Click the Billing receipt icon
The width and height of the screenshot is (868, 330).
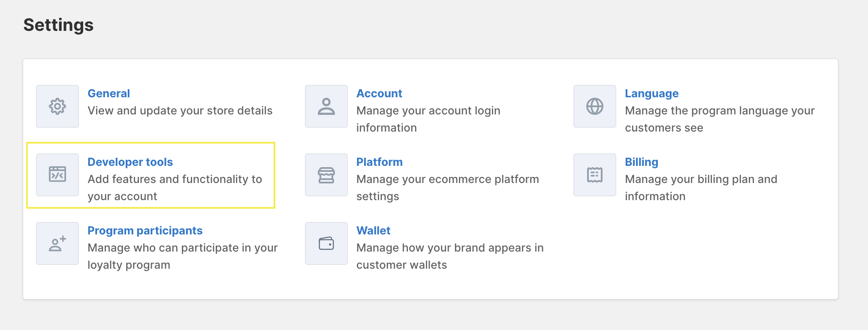pyautogui.click(x=595, y=175)
